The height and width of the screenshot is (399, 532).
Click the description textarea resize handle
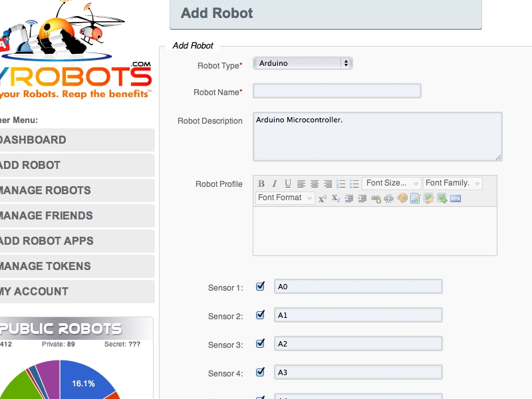(x=498, y=157)
